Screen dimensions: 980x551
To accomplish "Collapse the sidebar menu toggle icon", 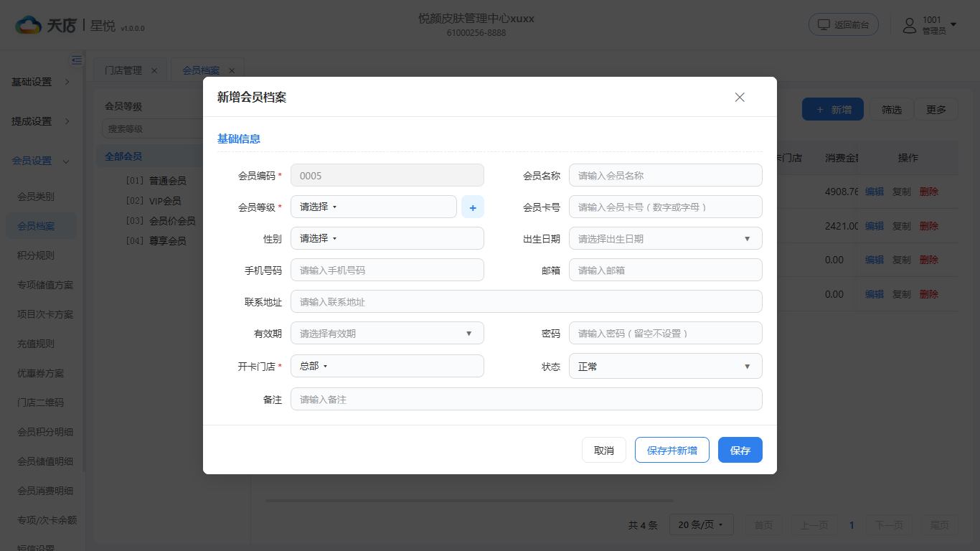I will coord(77,60).
